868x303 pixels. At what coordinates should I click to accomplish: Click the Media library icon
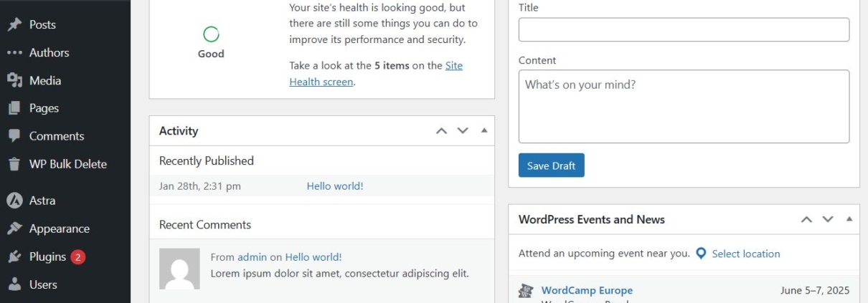14,81
